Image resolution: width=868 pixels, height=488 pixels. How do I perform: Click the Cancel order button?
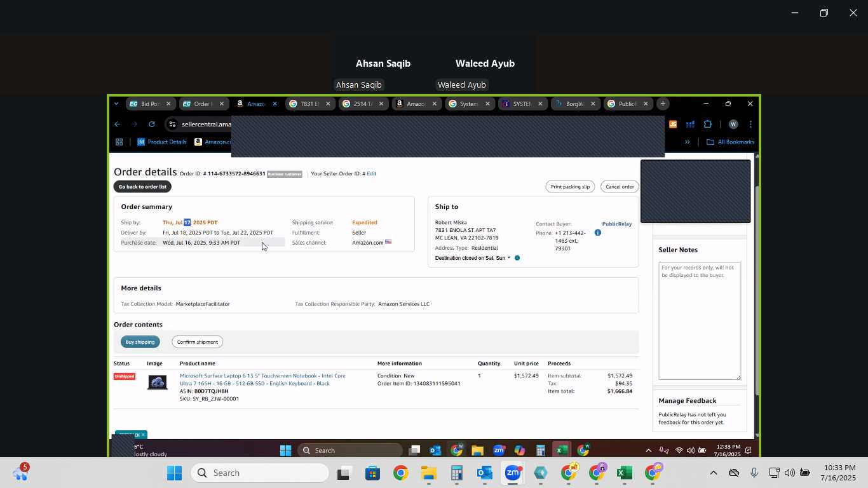tap(620, 187)
